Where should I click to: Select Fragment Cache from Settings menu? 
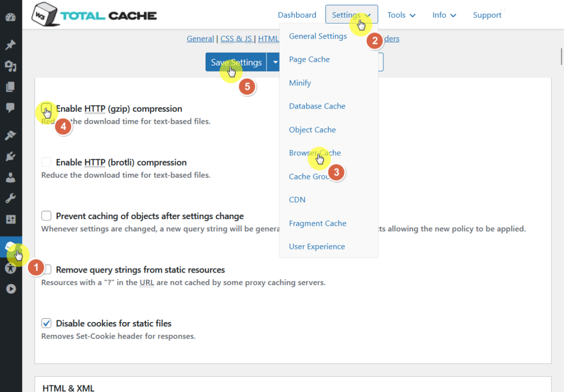pos(318,224)
